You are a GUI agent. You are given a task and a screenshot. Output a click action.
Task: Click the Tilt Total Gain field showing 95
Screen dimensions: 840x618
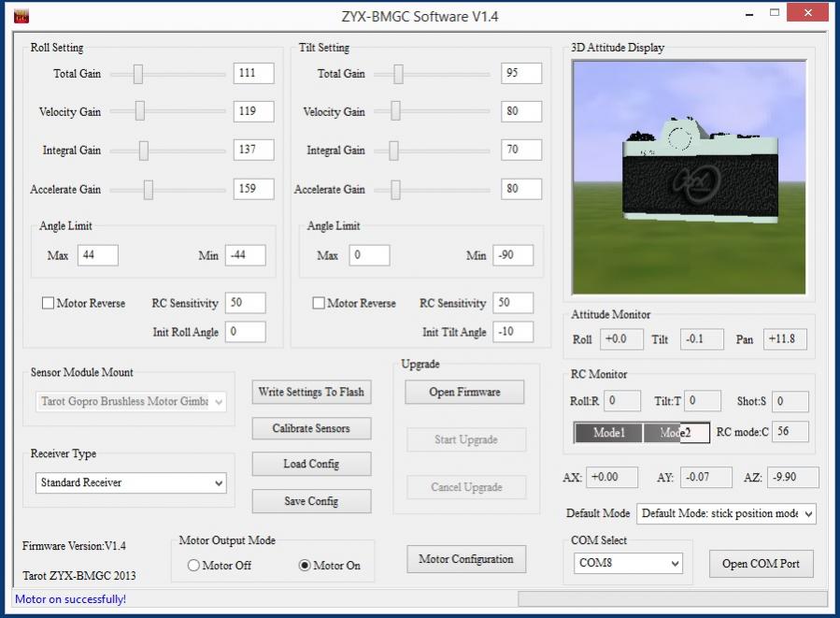point(521,74)
